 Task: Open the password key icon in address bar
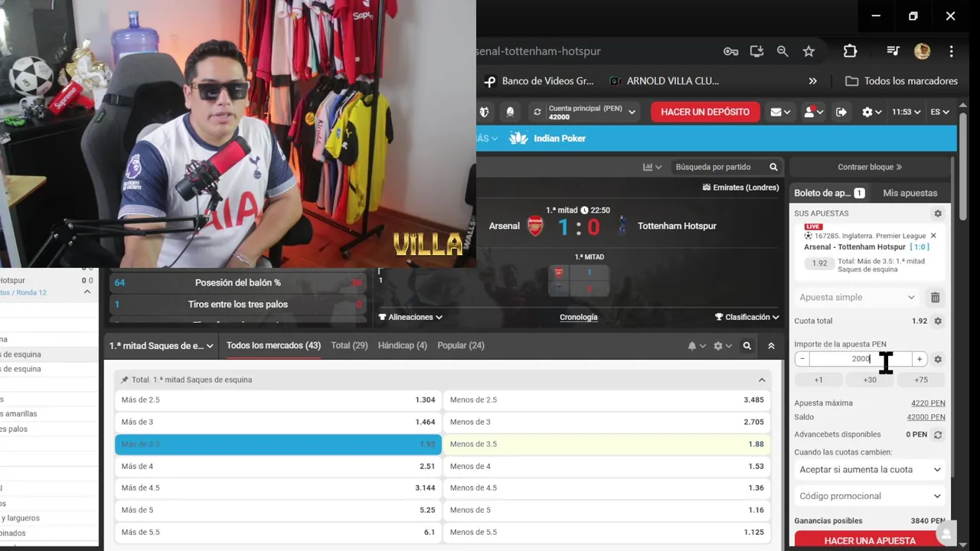coord(730,51)
